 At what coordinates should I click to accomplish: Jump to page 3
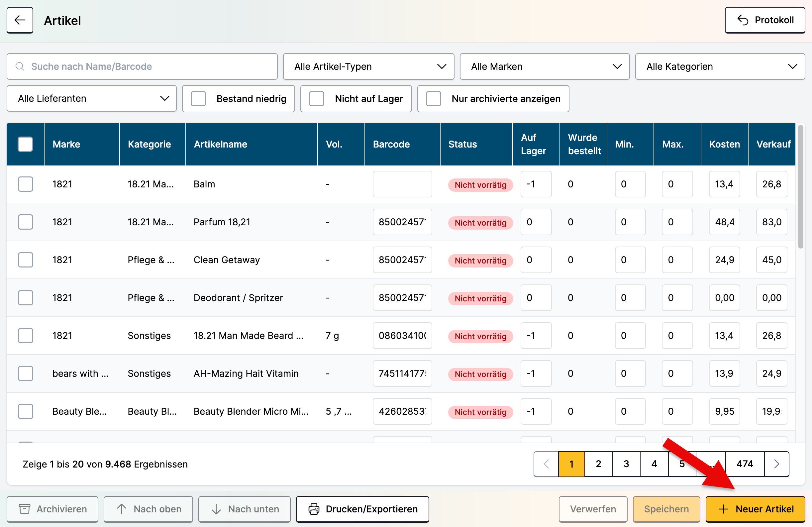click(x=626, y=464)
